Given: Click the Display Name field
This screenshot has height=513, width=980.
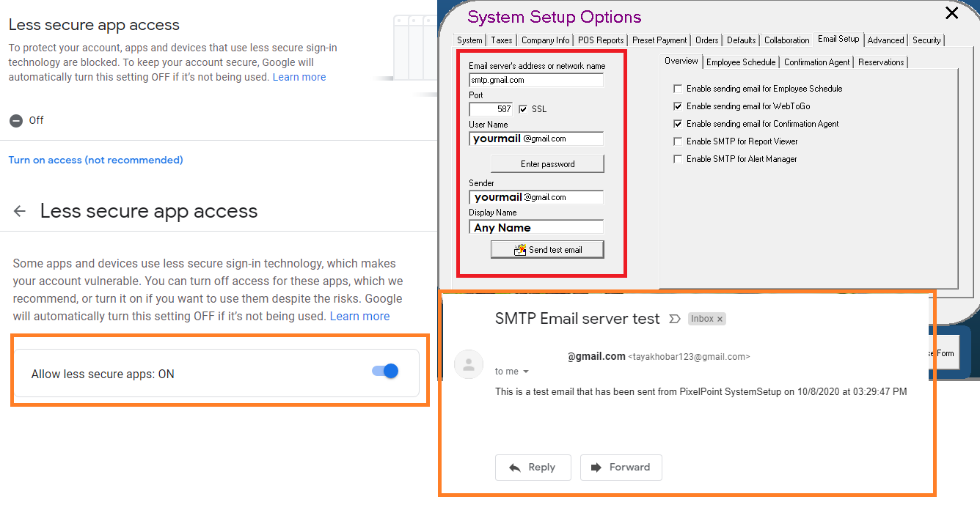Looking at the screenshot, I should 536,227.
